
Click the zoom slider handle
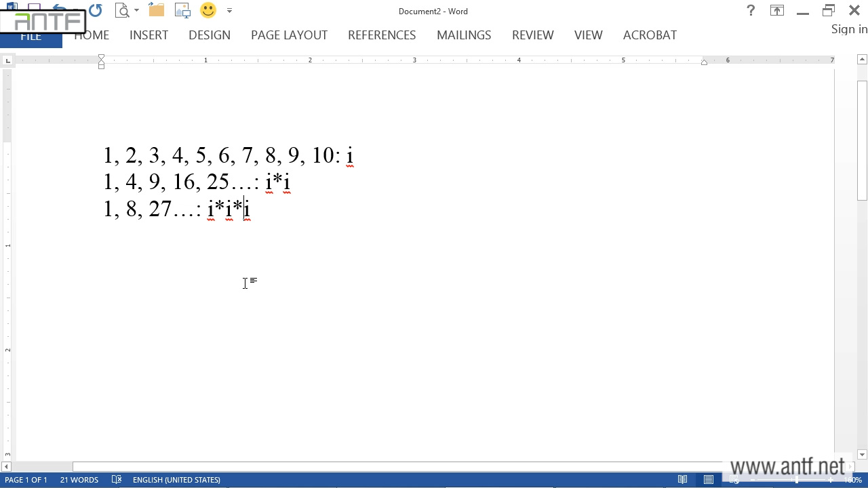[797, 480]
